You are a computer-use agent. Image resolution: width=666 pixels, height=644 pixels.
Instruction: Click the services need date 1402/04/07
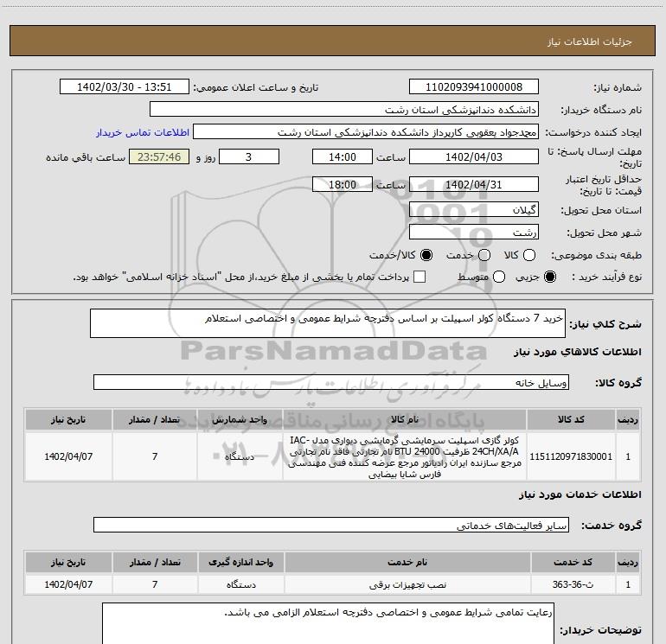tap(68, 584)
